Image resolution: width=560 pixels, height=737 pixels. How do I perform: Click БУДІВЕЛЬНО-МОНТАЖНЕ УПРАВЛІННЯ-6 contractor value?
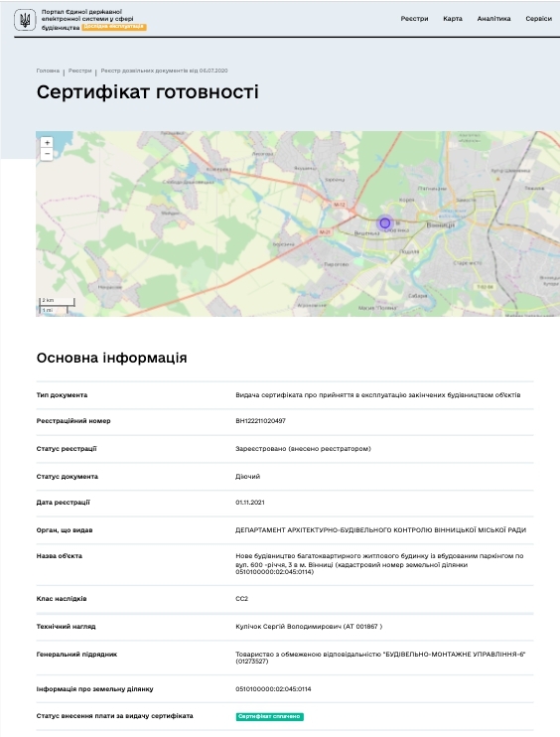pos(380,658)
